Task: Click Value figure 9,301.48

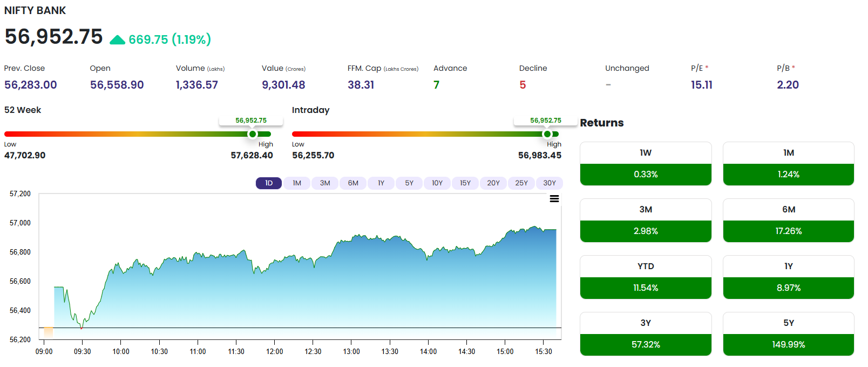Action: click(283, 85)
